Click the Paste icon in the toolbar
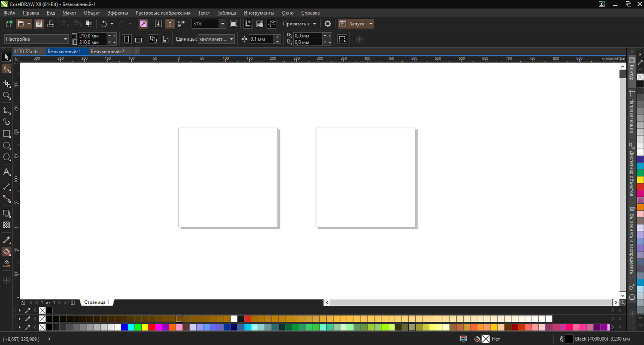The width and height of the screenshot is (644, 345). [x=89, y=24]
